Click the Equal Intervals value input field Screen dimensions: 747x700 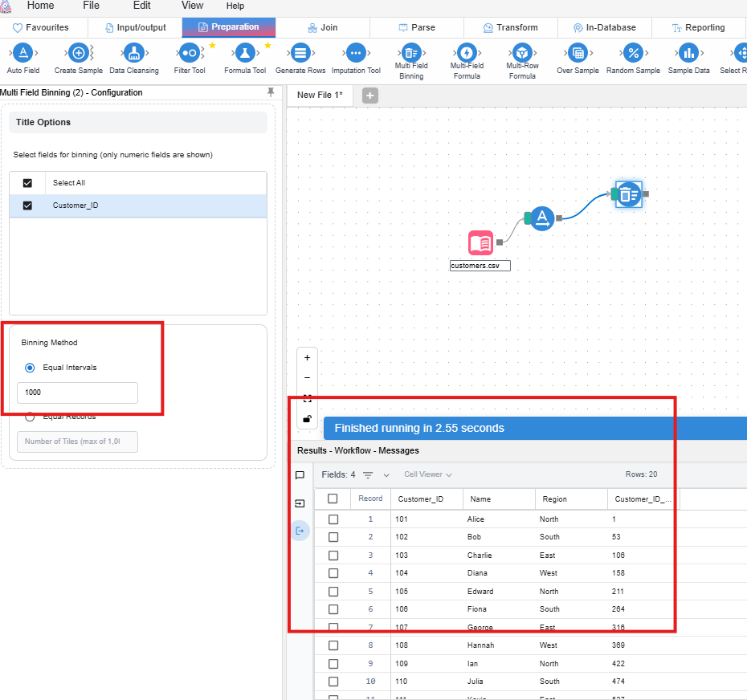point(77,393)
